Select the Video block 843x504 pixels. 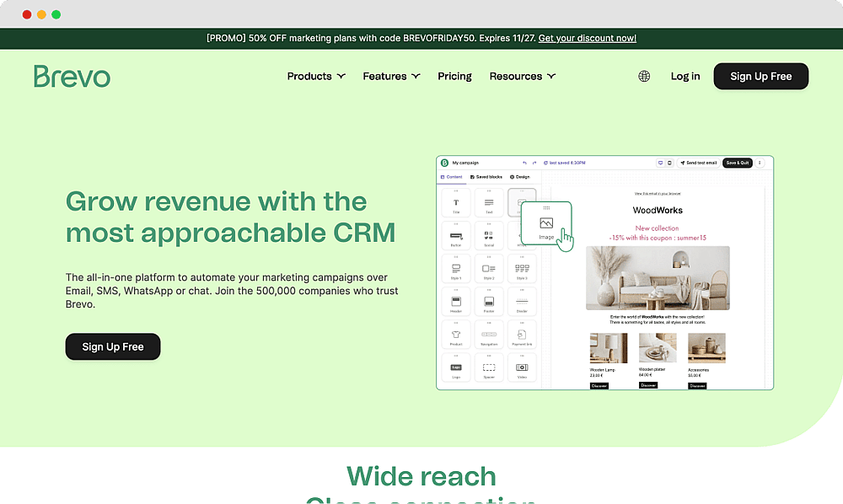(522, 368)
